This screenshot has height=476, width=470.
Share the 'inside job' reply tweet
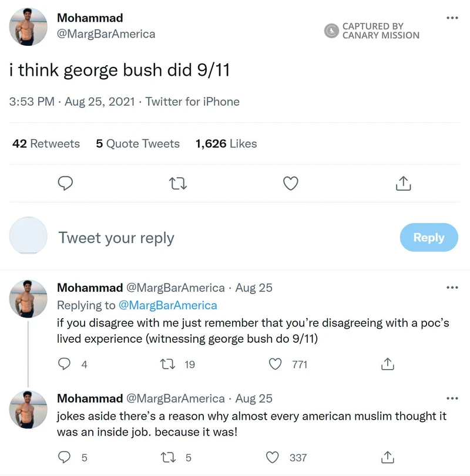click(x=387, y=457)
